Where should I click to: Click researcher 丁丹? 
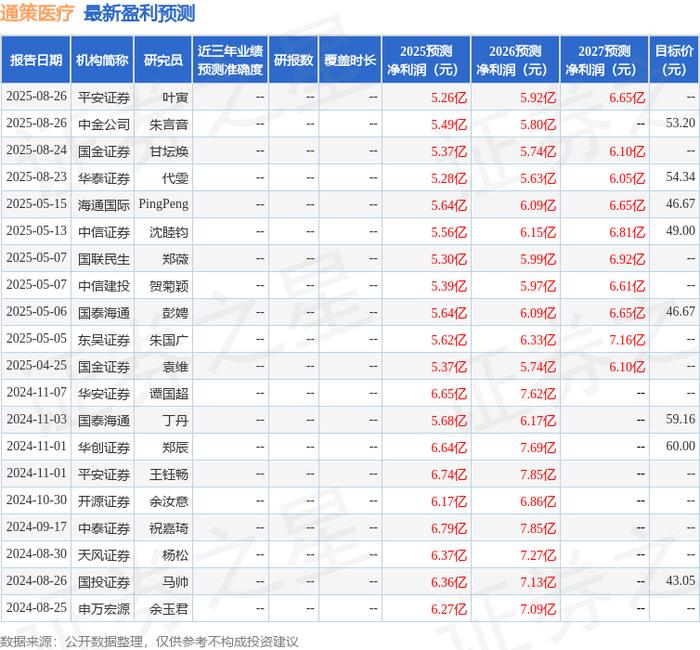pos(175,421)
